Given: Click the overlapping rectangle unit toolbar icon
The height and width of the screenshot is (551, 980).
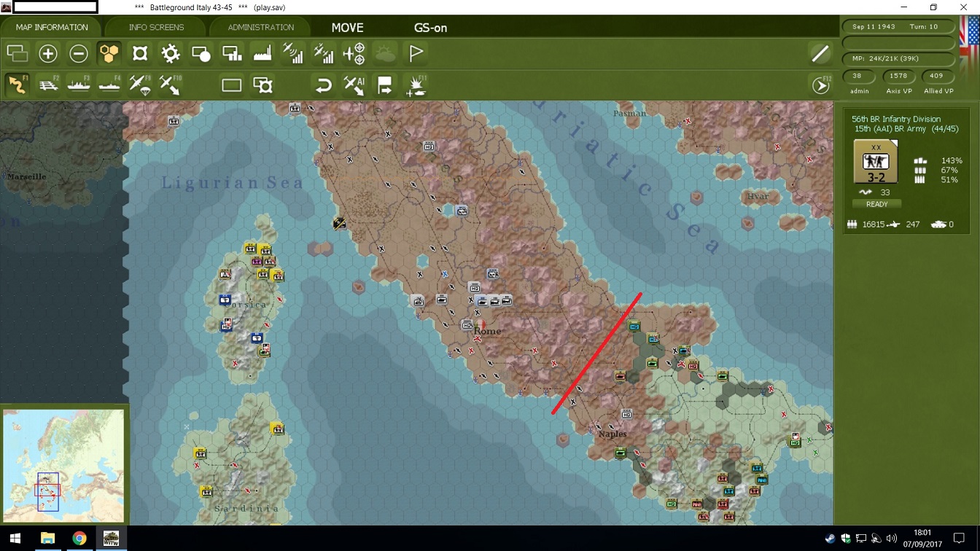Looking at the screenshot, I should pos(262,85).
